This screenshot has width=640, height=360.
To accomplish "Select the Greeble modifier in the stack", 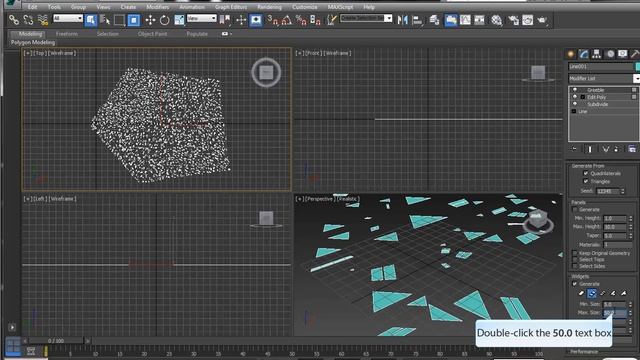I will [596, 90].
